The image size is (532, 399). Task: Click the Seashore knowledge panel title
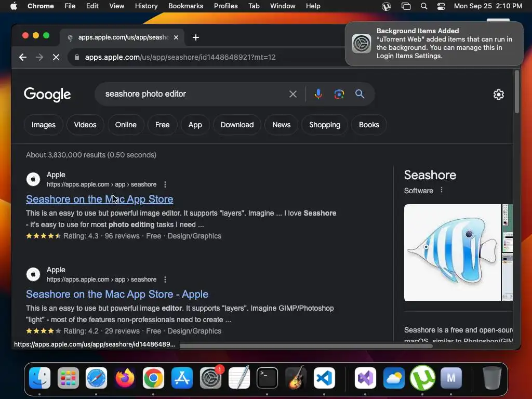coord(430,175)
